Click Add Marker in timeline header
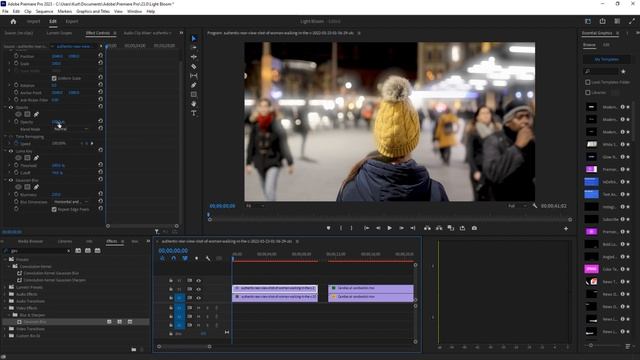Image resolution: width=640 pixels, height=360 pixels. tap(196, 258)
